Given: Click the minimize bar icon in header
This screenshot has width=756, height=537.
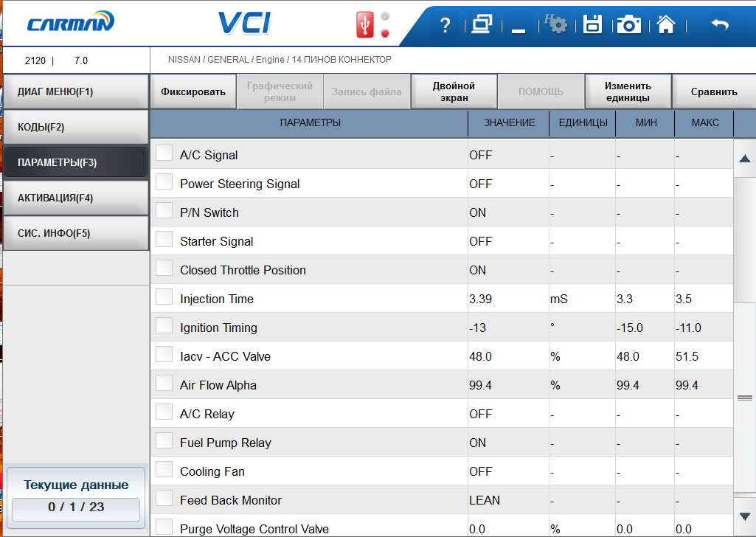Looking at the screenshot, I should point(519,31).
